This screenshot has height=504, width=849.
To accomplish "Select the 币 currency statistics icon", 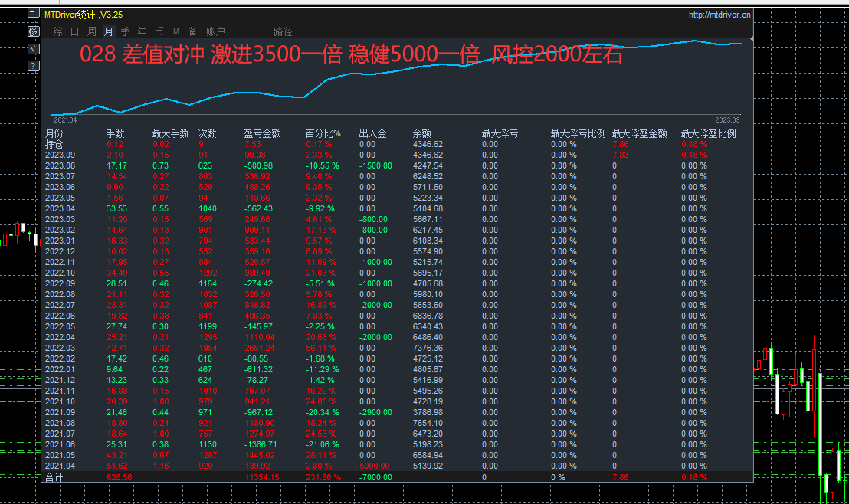I will (159, 31).
